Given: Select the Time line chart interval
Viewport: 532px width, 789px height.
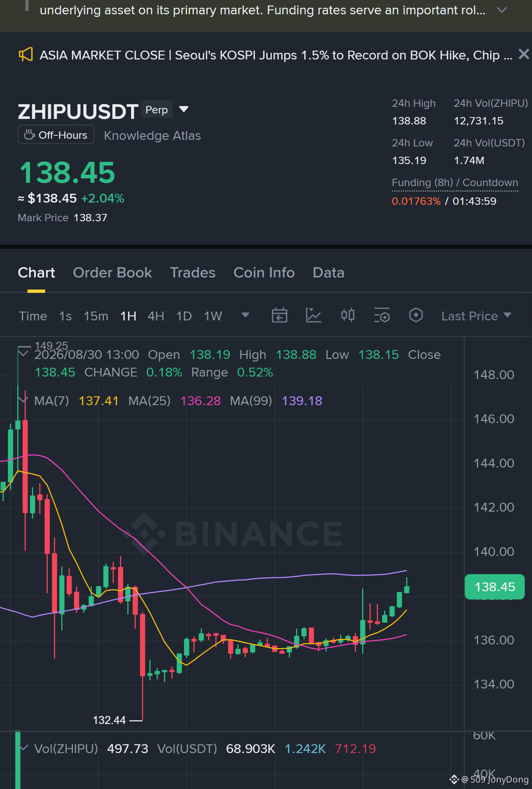Looking at the screenshot, I should click(x=33, y=316).
